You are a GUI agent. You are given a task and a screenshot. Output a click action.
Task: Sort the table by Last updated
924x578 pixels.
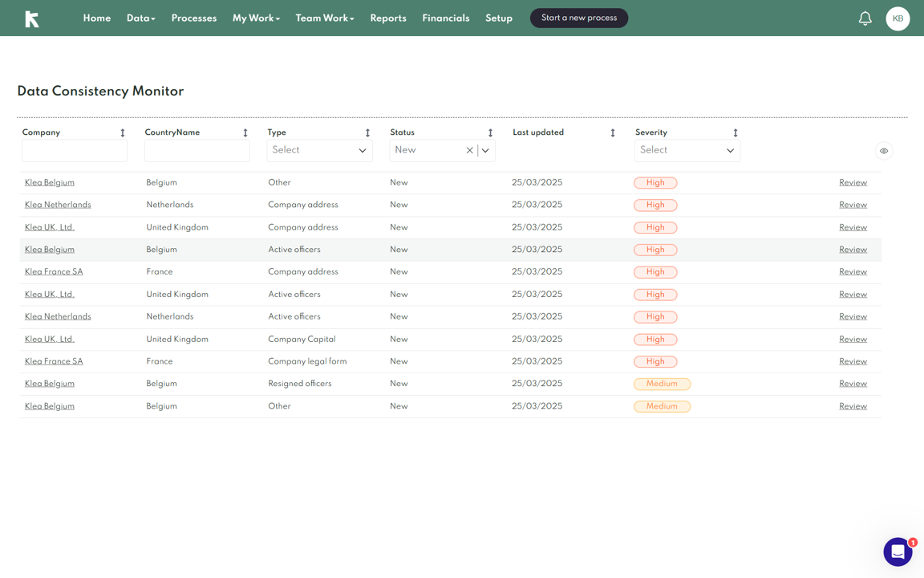612,132
